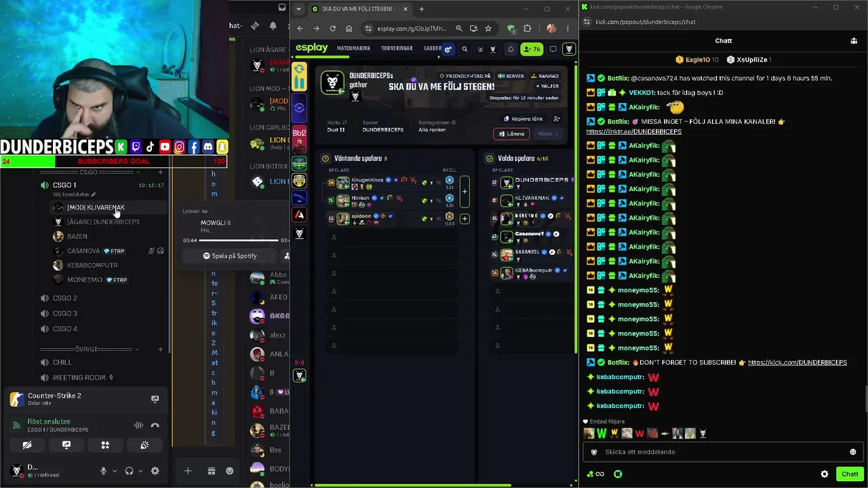The image size is (868, 488).
Task: Open esplay Turneringar menu
Action: tap(397, 49)
